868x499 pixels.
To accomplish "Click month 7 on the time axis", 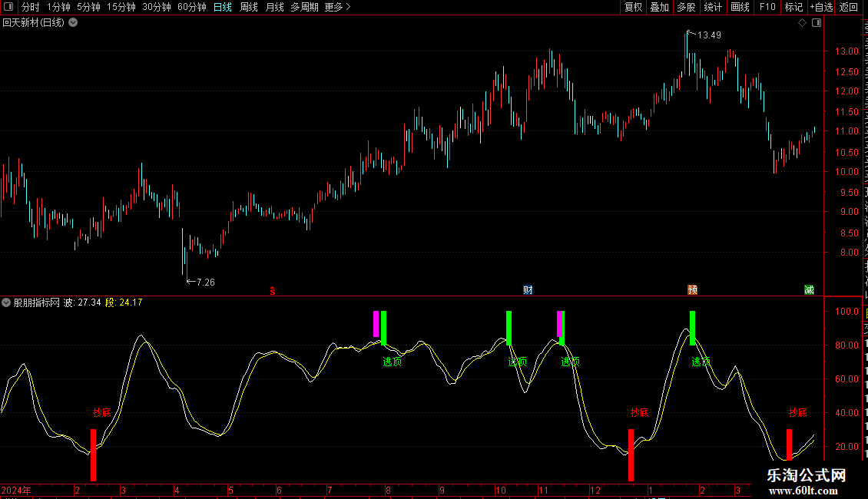I will [330, 491].
